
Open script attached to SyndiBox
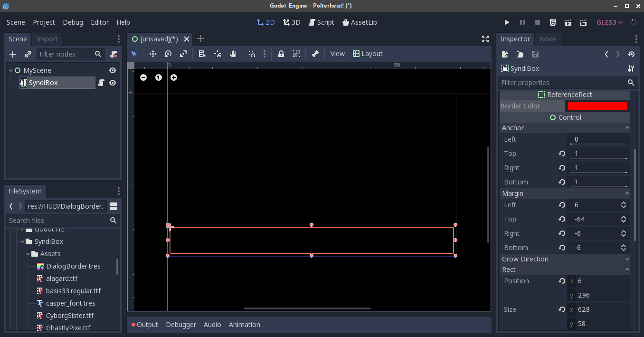101,83
